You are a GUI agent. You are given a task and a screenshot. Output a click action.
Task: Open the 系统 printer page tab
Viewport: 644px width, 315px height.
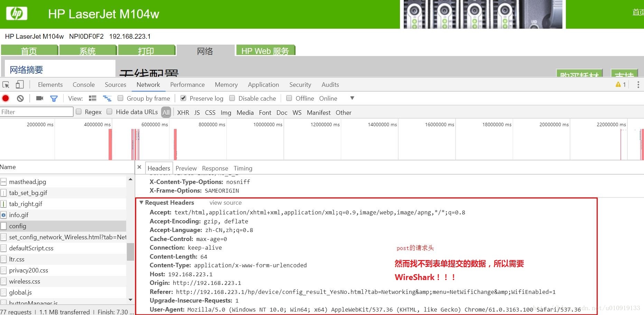[88, 50]
